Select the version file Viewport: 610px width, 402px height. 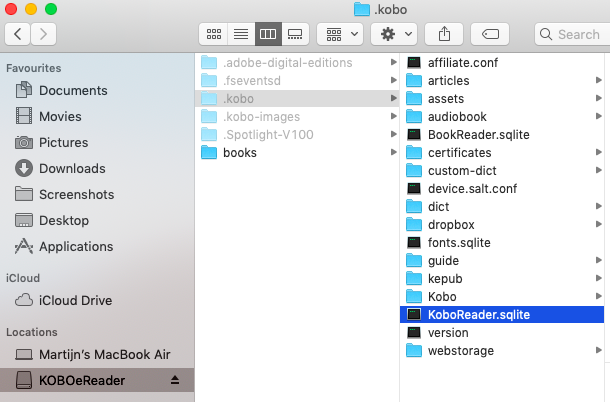point(502,333)
